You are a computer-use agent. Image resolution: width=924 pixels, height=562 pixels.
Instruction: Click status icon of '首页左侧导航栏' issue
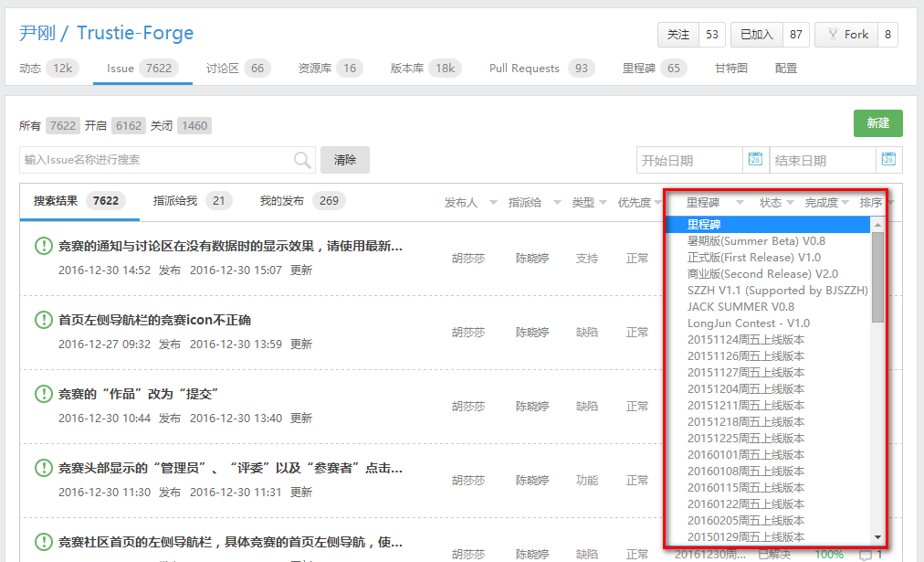pyautogui.click(x=44, y=320)
